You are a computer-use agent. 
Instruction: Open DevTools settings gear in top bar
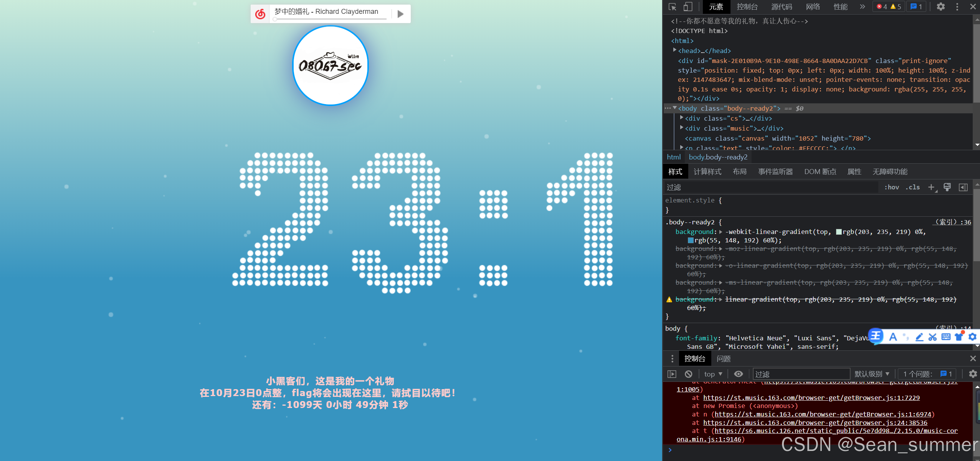(x=940, y=7)
